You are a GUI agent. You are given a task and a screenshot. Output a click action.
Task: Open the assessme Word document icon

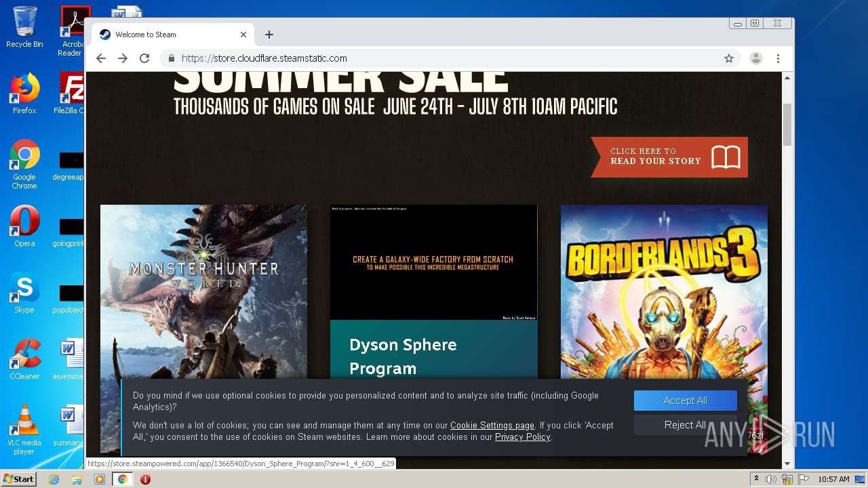pyautogui.click(x=70, y=359)
